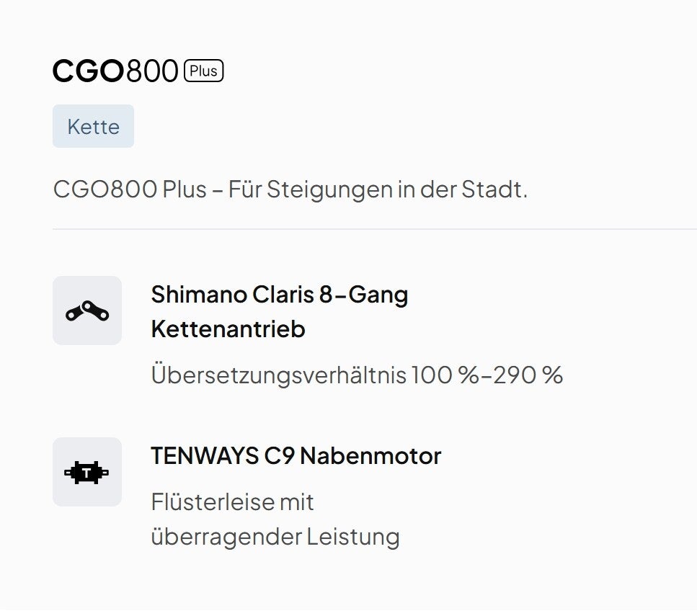The height and width of the screenshot is (616, 697).
Task: Click the 100 % ratio value
Action: [441, 375]
